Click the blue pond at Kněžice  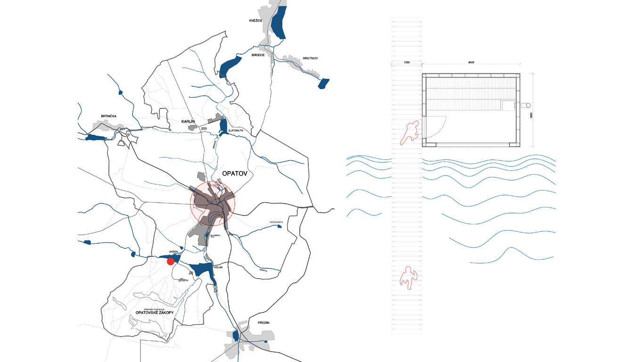[280, 23]
